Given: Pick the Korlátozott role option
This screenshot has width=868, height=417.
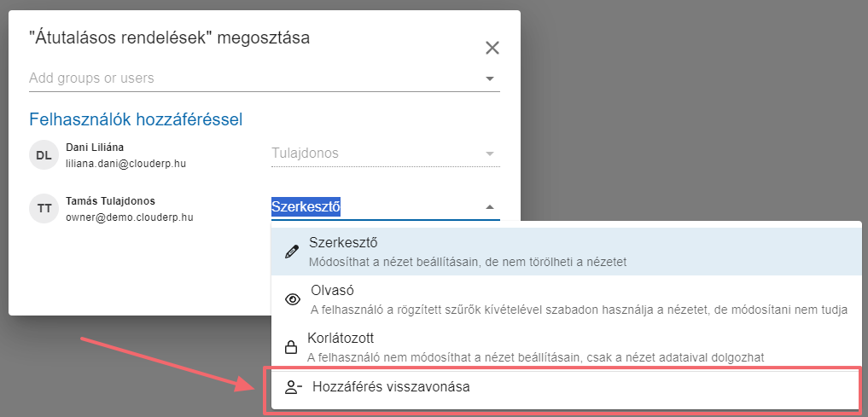Looking at the screenshot, I should (340, 338).
